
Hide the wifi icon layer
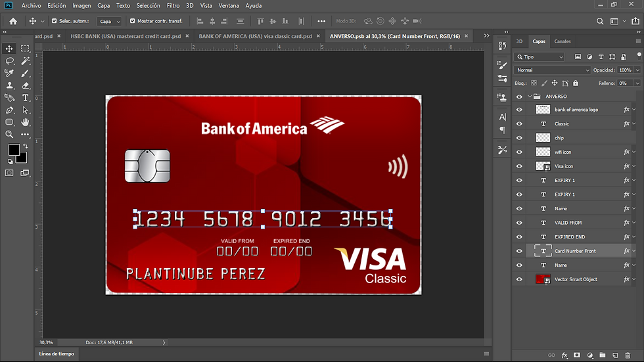coord(519,152)
